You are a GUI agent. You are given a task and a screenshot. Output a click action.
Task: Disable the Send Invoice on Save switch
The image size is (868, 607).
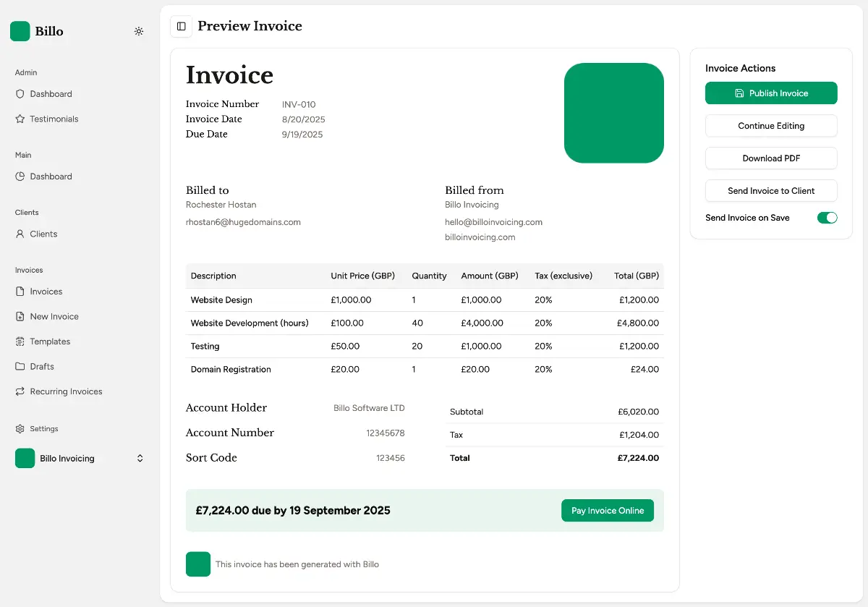pos(827,218)
